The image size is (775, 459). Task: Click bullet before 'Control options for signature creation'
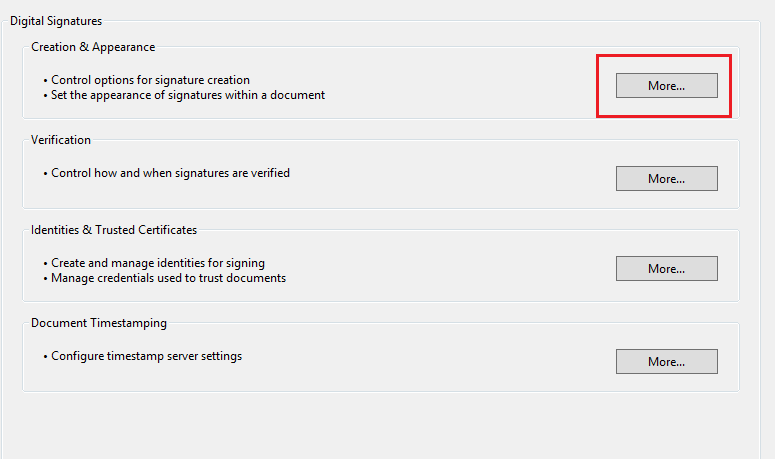click(x=46, y=81)
